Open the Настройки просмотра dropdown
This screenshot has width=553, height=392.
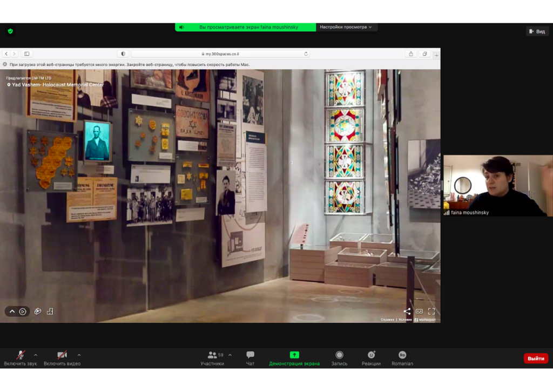click(x=346, y=27)
